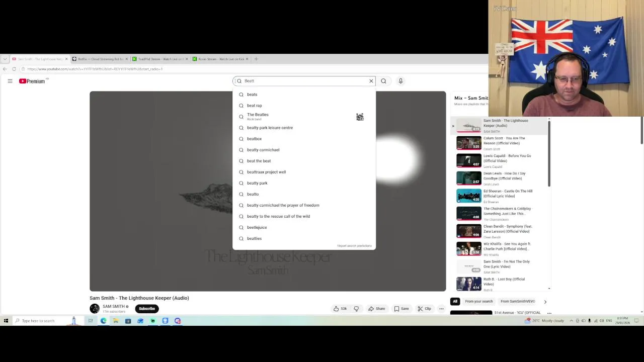Go back with the browser back arrow
Screen dimensions: 644x362
[x=5, y=69]
